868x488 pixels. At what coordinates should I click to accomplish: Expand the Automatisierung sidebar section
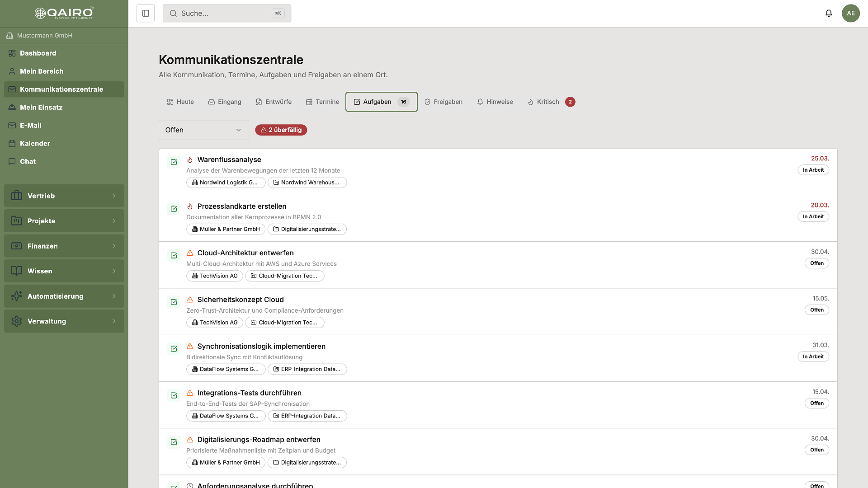click(64, 296)
